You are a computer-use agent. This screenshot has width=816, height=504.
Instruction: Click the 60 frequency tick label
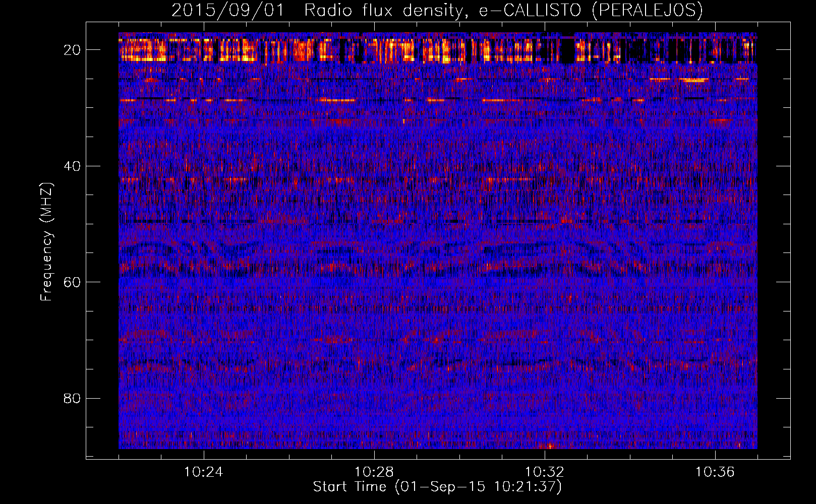[72, 282]
